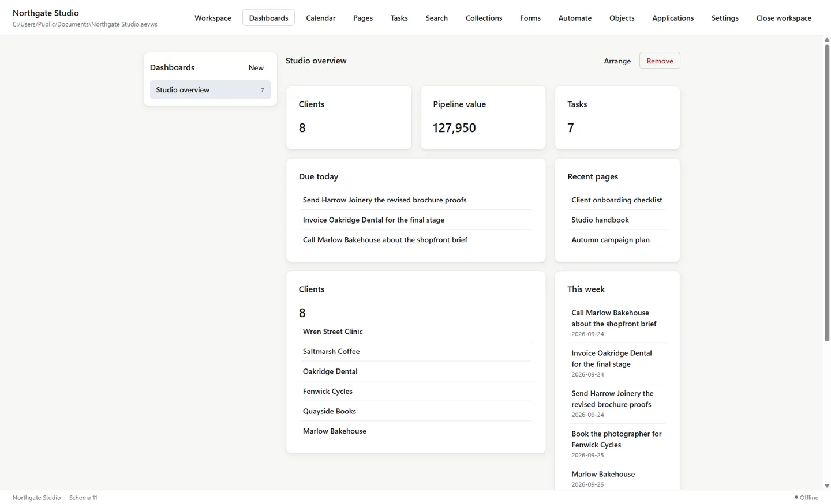Click Schema 11 in the status bar

point(83,497)
